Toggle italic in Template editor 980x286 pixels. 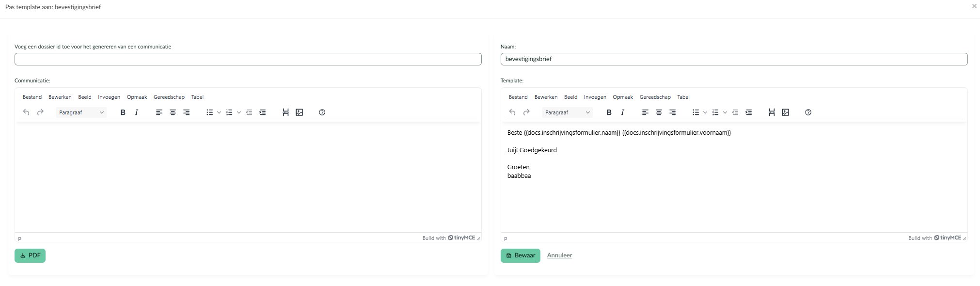[x=623, y=112]
